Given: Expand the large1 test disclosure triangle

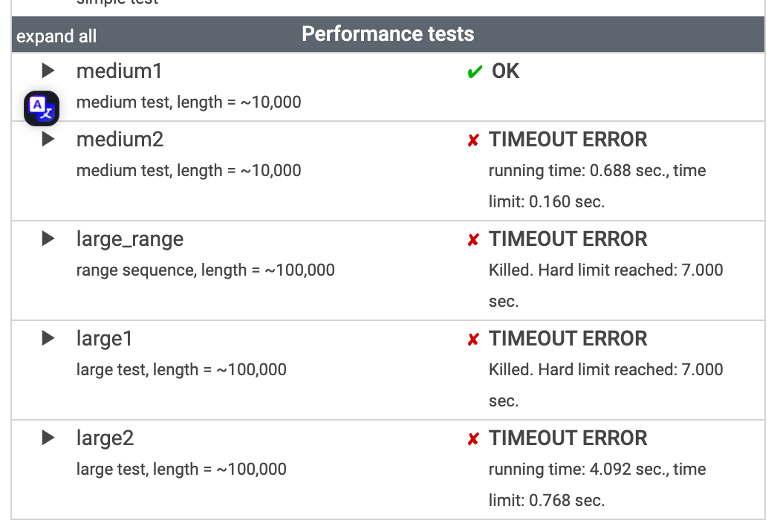Looking at the screenshot, I should click(48, 338).
